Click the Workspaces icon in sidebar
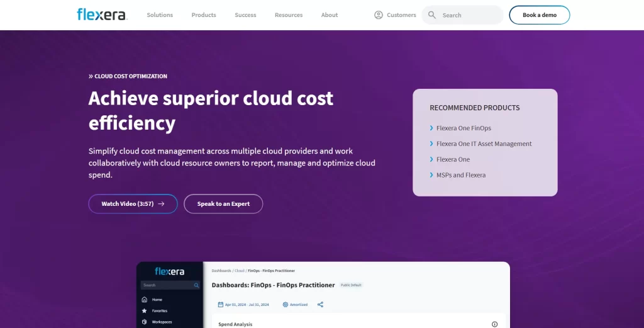644x328 pixels. pos(144,322)
